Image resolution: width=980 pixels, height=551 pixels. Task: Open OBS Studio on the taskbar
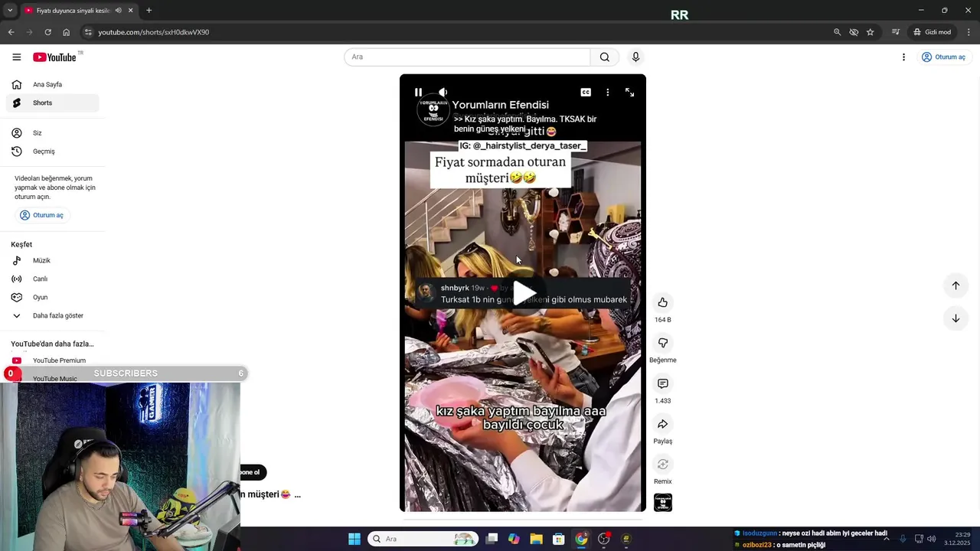604,539
